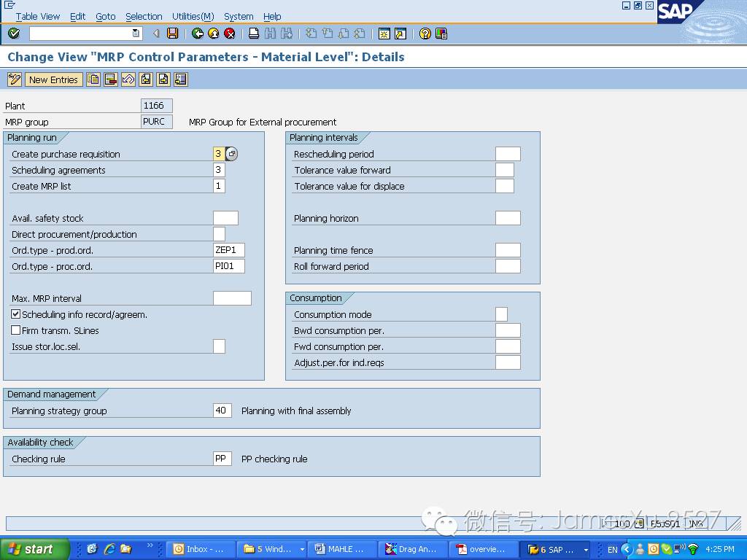Image resolution: width=747 pixels, height=560 pixels.
Task: Click the yellow Exit arrow icon
Action: 214,34
